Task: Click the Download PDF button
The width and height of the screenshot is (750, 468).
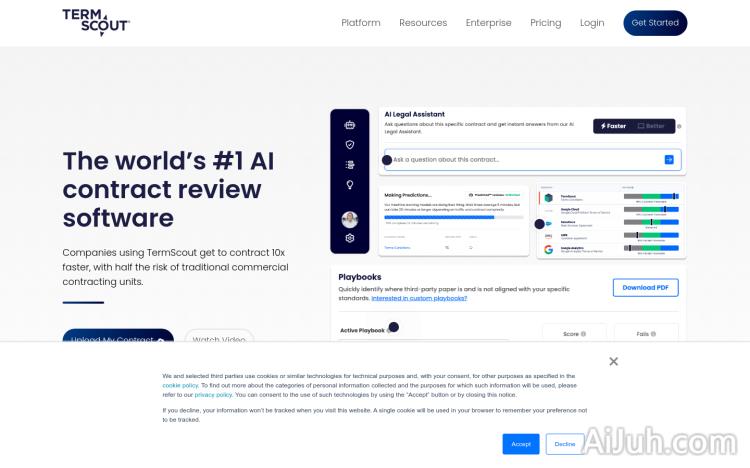Action: [645, 288]
